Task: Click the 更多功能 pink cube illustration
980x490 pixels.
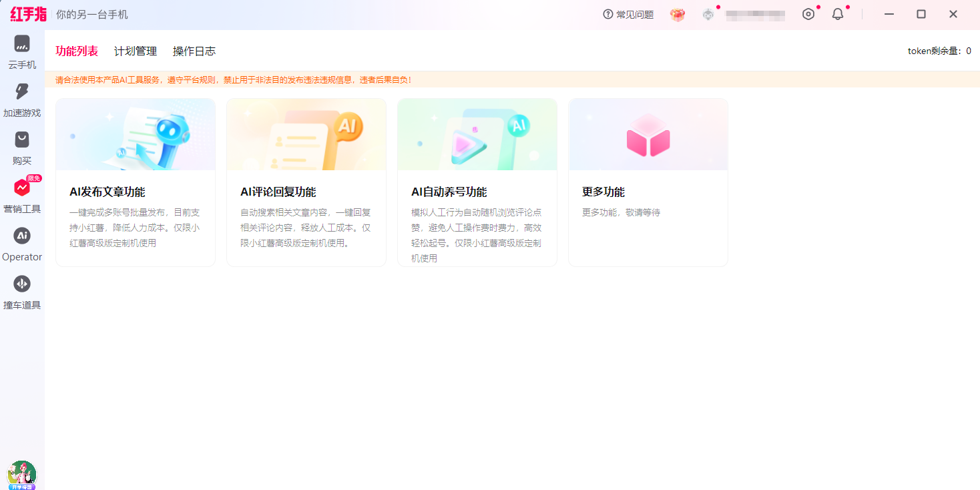Action: coord(648,135)
